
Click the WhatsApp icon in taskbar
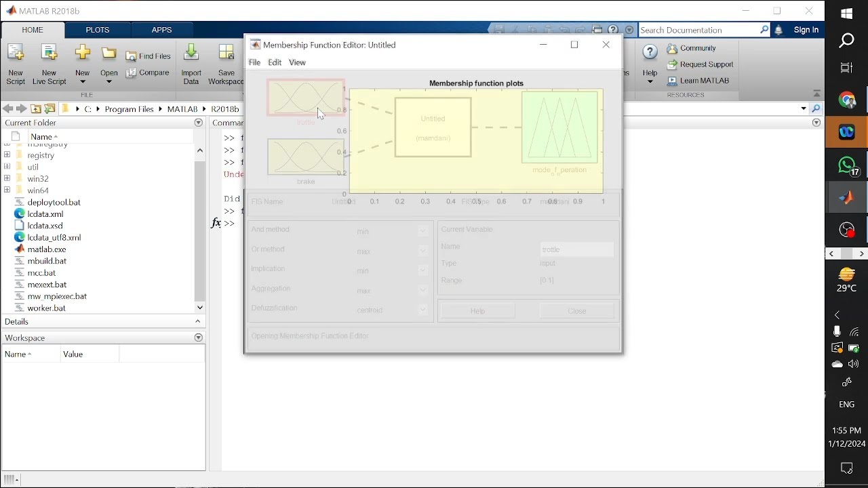point(847,165)
